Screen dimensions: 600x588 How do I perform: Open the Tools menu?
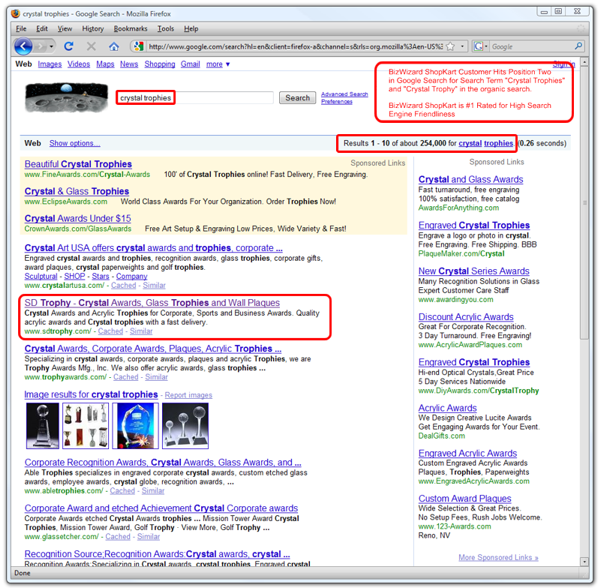click(166, 29)
